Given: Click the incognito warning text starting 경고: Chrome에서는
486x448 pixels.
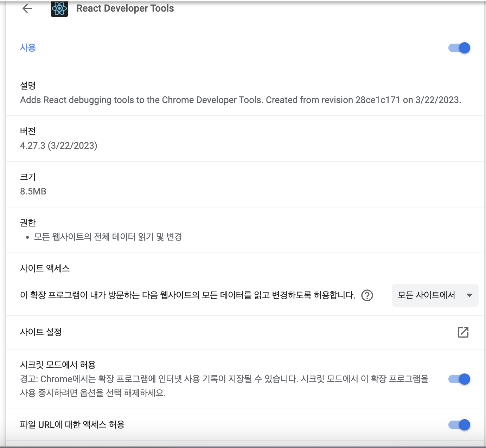Looking at the screenshot, I should click(x=224, y=386).
